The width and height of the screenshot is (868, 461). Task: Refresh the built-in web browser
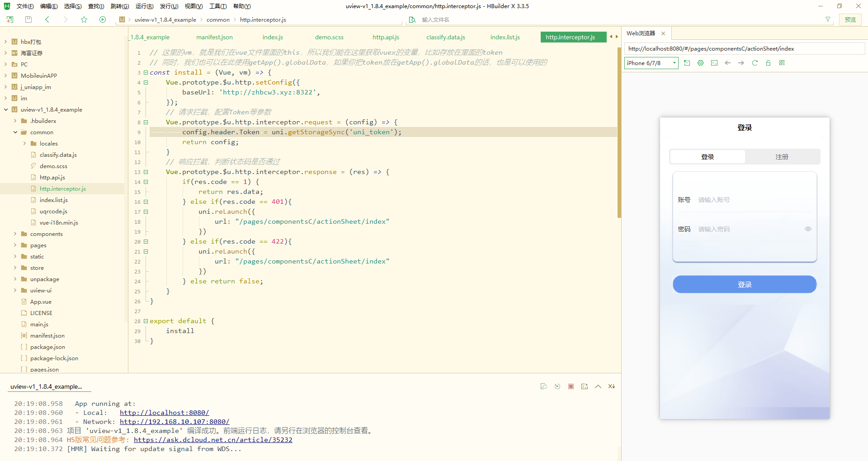pyautogui.click(x=755, y=63)
